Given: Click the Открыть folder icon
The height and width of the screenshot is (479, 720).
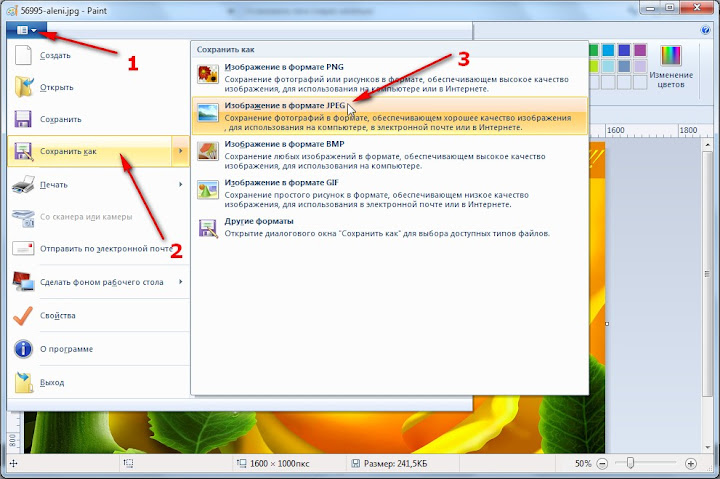Looking at the screenshot, I should pos(23,87).
